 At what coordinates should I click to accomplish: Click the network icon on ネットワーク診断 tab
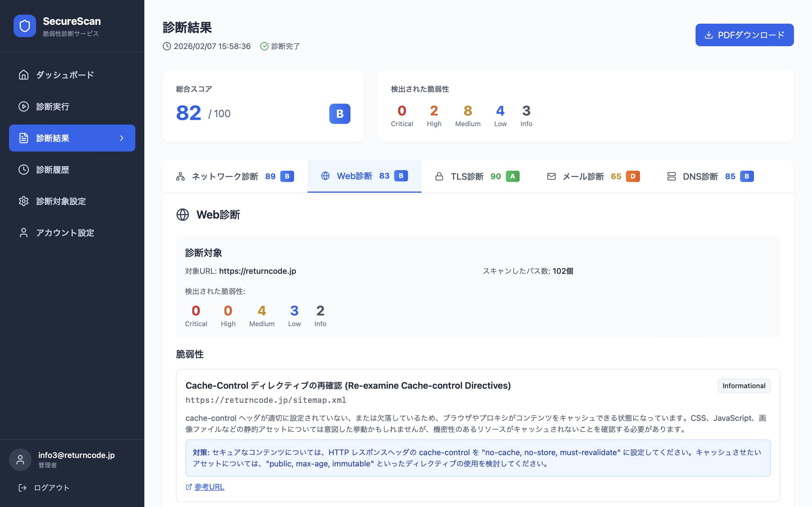[x=180, y=176]
